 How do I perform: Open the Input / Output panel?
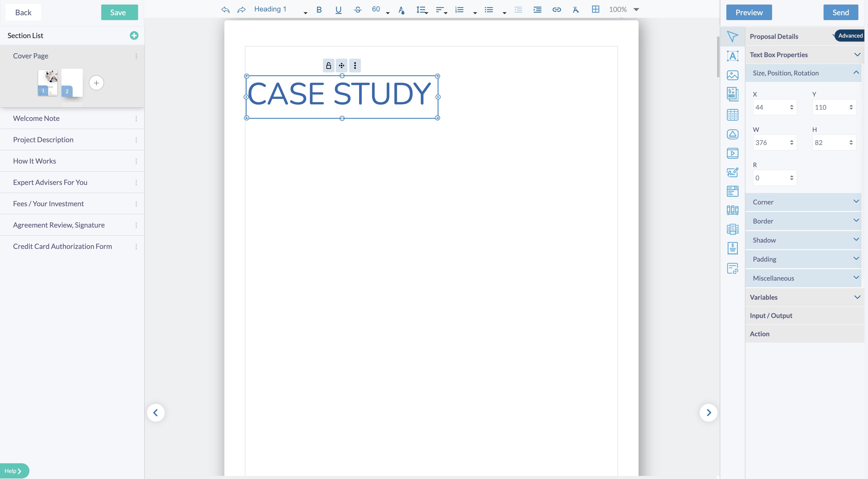point(771,315)
